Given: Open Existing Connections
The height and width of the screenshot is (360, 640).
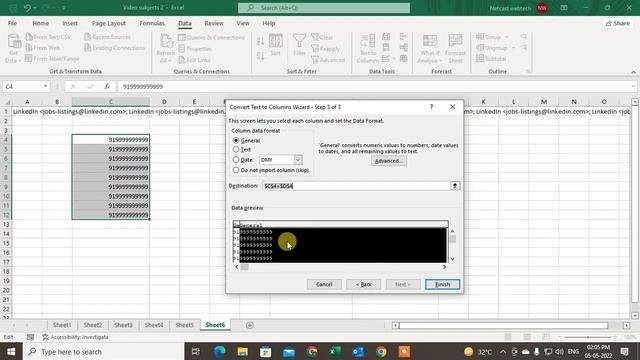Looking at the screenshot, I should click(115, 48).
